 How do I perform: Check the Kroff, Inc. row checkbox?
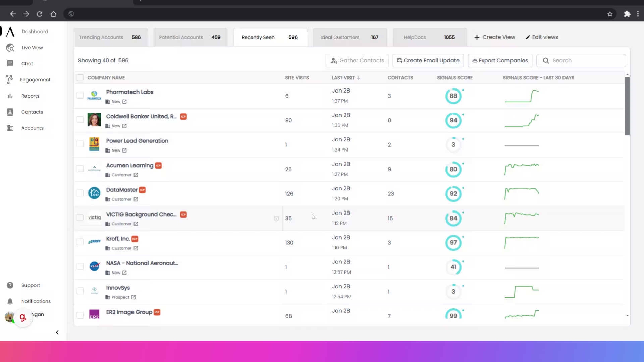[80, 242]
